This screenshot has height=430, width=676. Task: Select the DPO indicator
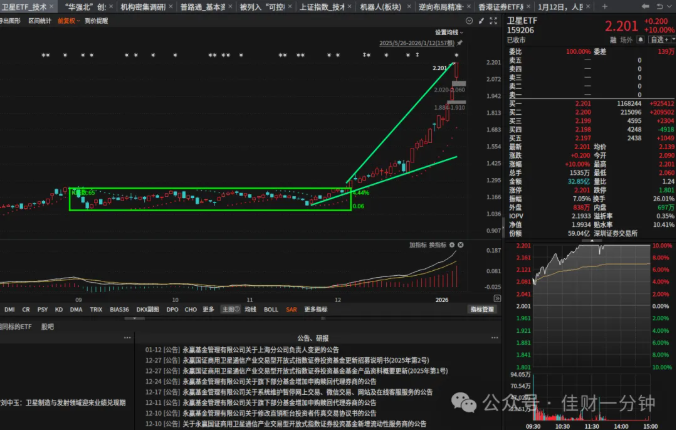[172, 310]
